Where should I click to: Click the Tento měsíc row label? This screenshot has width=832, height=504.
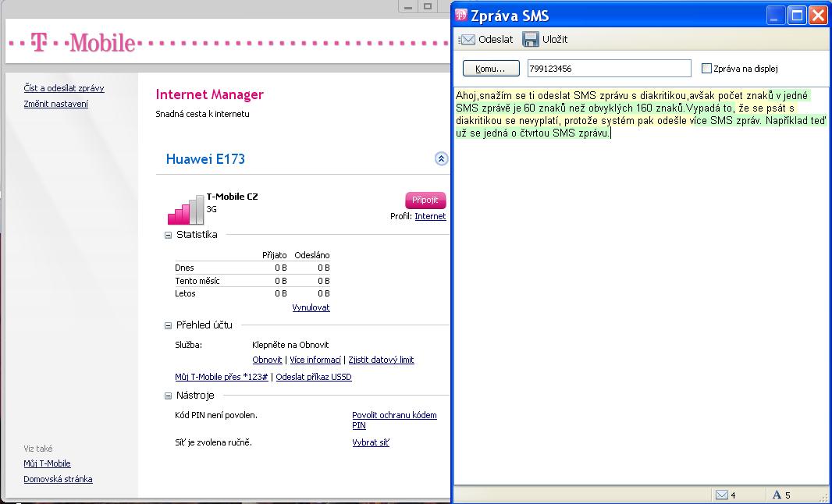click(x=197, y=281)
